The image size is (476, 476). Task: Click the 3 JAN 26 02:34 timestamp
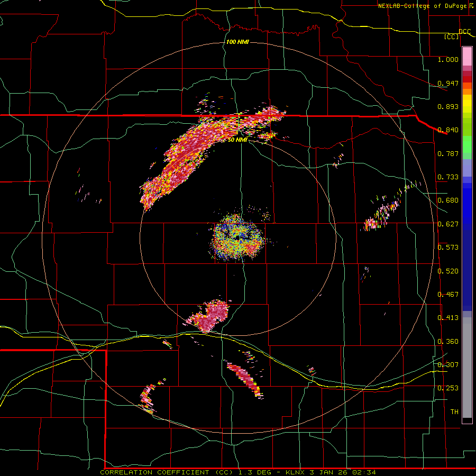pyautogui.click(x=343, y=472)
